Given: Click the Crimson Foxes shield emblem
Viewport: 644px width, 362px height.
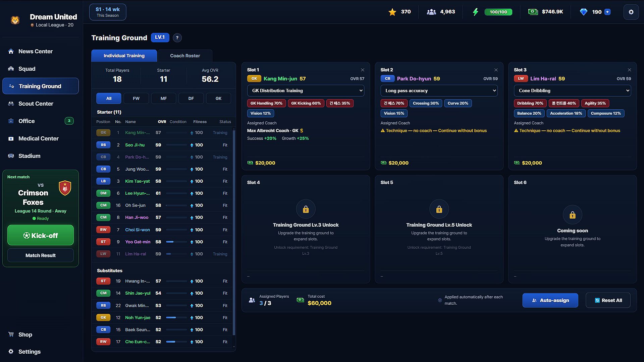Looking at the screenshot, I should coord(65,188).
